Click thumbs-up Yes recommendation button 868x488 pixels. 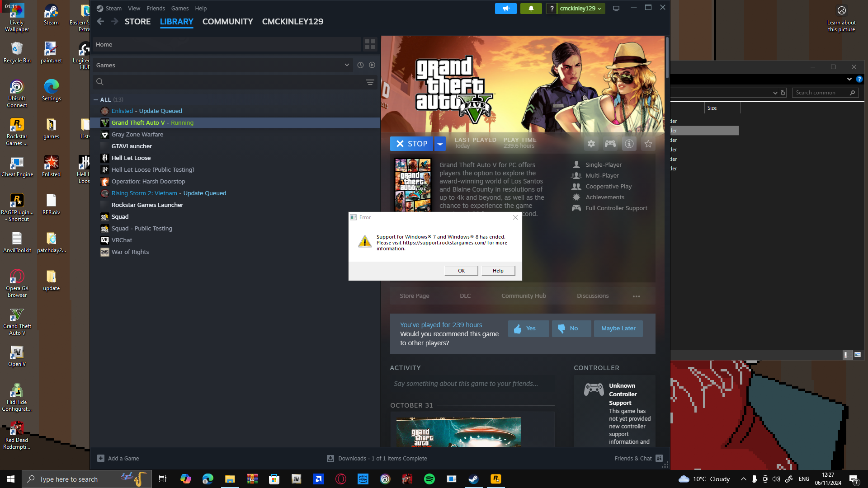point(528,328)
